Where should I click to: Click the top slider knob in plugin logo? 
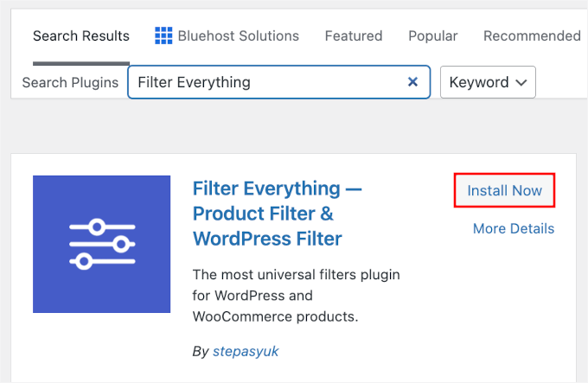click(97, 227)
